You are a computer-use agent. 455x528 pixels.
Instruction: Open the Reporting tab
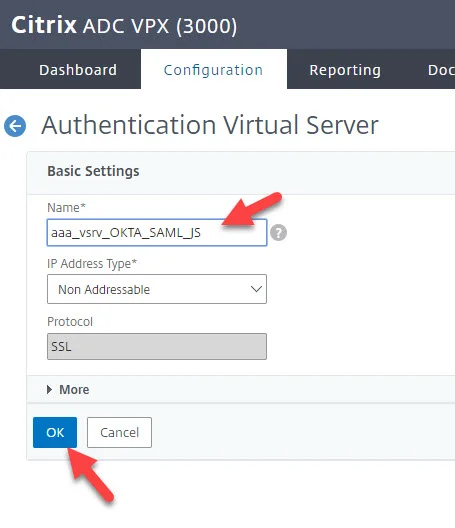345,70
